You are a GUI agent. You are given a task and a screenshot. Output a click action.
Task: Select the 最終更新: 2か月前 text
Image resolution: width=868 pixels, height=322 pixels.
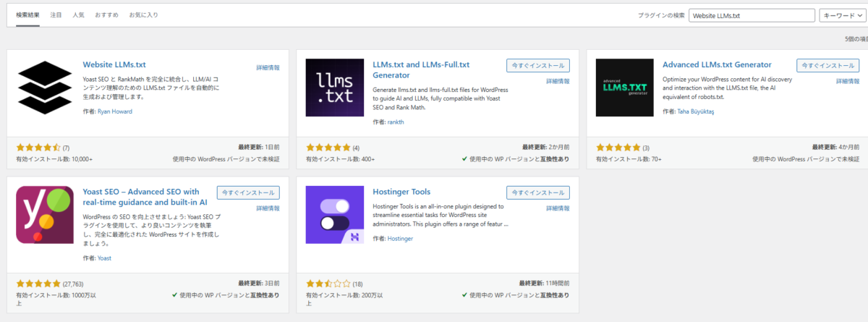[x=546, y=148]
